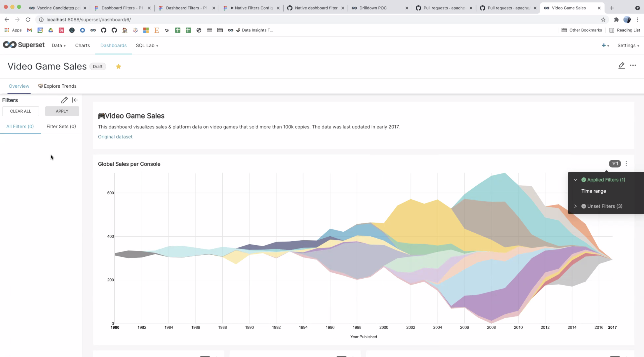Click the applied filter badge on chart
This screenshot has width=644, height=357.
(x=614, y=164)
